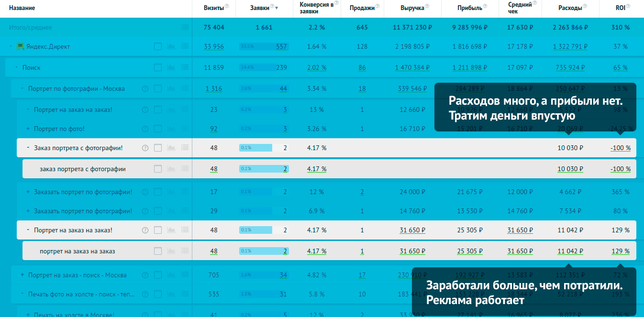The width and height of the screenshot is (644, 317).
Task: Open help icon in Заказ портрета с фотографии! row
Action: coord(145,148)
